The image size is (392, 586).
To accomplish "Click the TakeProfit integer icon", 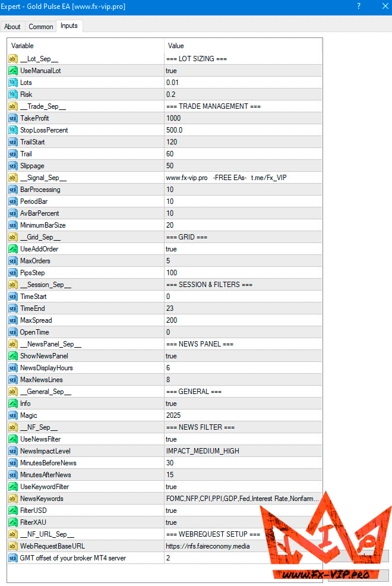I will [x=12, y=118].
